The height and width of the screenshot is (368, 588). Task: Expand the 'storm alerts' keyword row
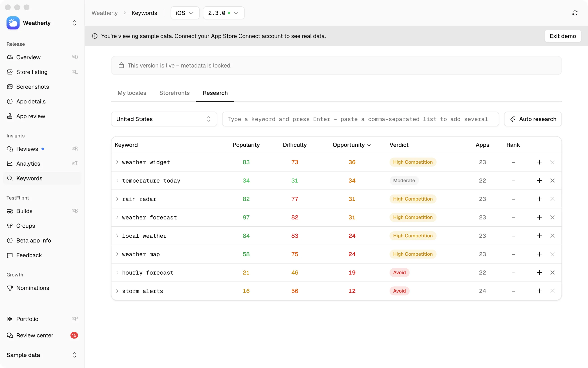(117, 291)
